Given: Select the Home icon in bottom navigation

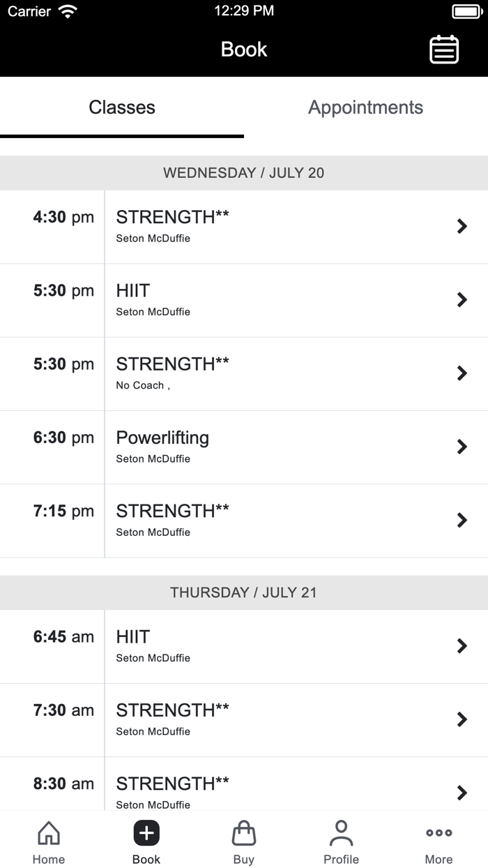Looking at the screenshot, I should tap(48, 832).
